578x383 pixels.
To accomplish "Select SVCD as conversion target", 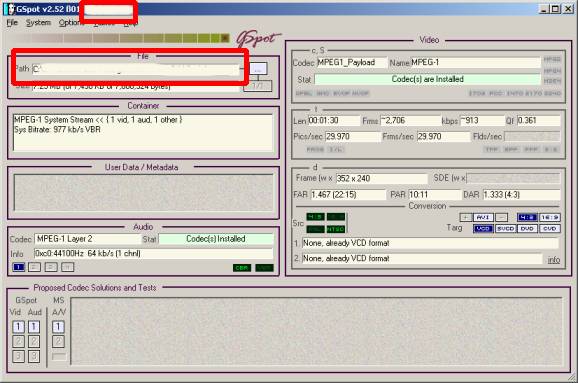I will click(x=505, y=229).
